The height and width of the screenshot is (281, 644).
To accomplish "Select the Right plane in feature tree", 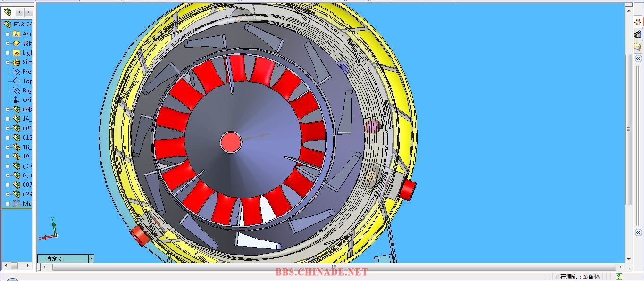I will click(17, 91).
